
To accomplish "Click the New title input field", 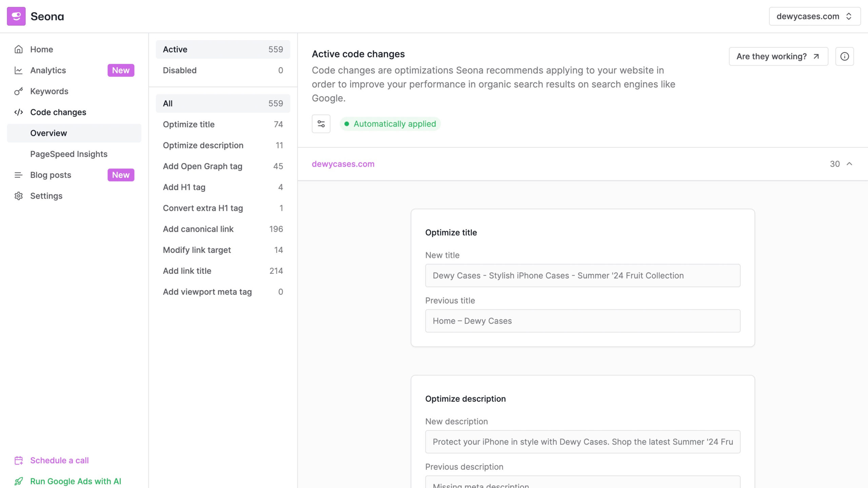I will point(583,276).
